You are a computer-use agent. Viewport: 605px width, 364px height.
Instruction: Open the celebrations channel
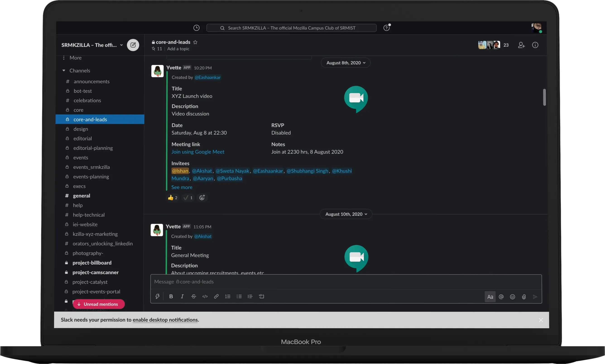tap(100, 101)
